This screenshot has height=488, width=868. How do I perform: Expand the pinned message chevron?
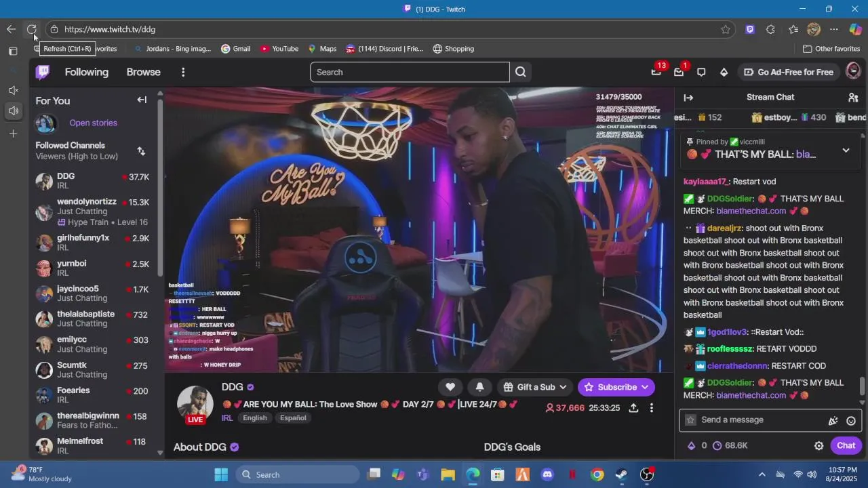point(846,150)
